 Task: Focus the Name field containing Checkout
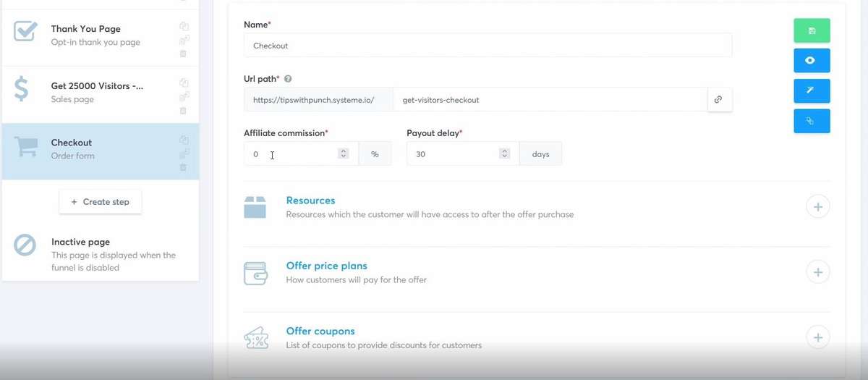tap(488, 46)
